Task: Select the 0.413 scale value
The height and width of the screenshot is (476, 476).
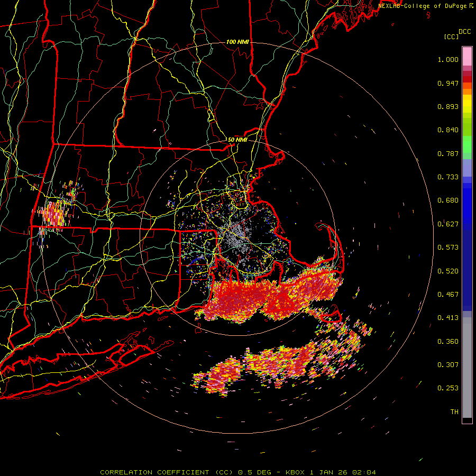Action: pos(448,318)
